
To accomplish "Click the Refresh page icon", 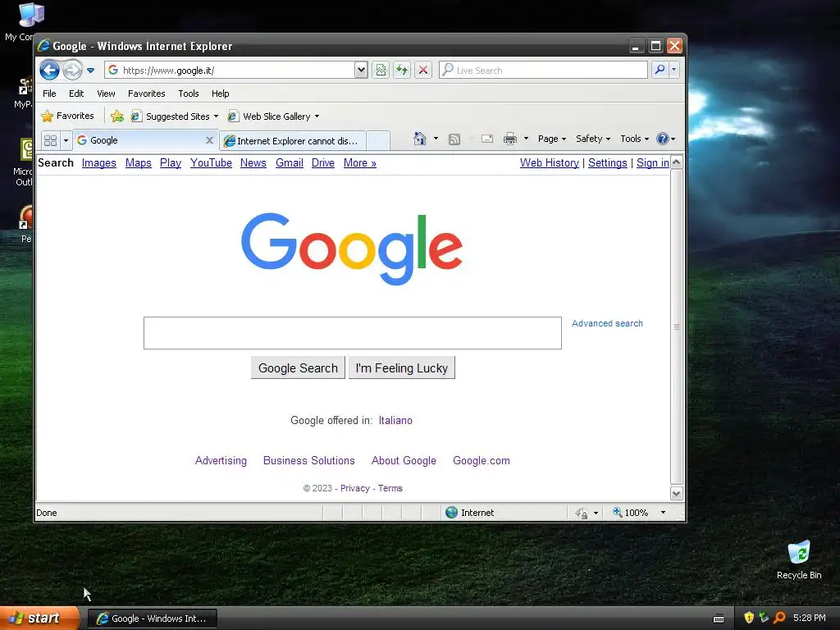I will pyautogui.click(x=402, y=71).
